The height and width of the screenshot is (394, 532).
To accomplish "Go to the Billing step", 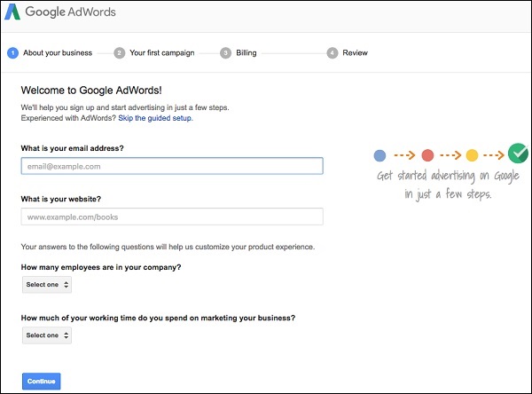I will pos(246,52).
